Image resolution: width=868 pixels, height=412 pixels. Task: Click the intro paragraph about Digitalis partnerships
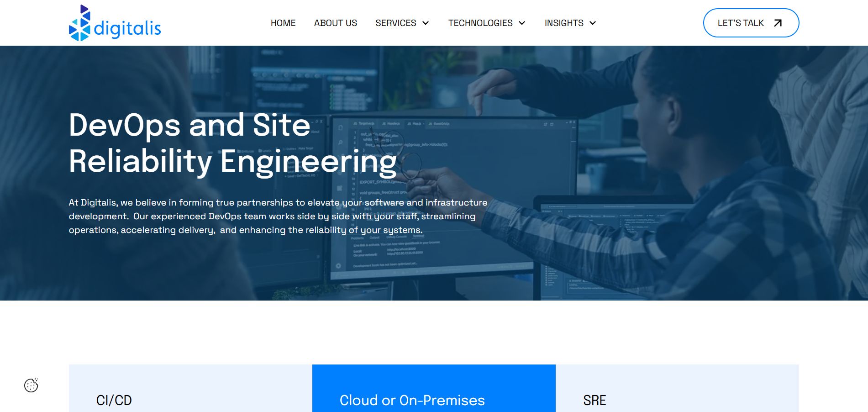tap(278, 216)
